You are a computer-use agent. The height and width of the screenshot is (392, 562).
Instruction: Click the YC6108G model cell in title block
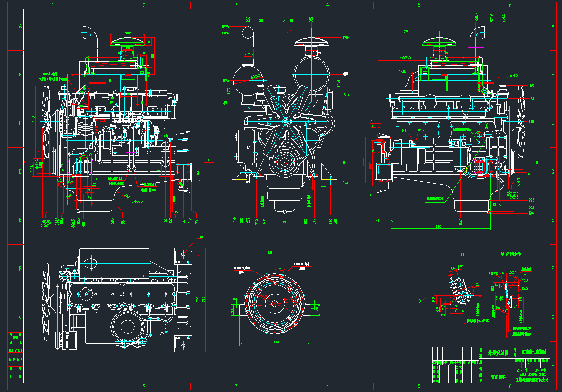pos(497,377)
